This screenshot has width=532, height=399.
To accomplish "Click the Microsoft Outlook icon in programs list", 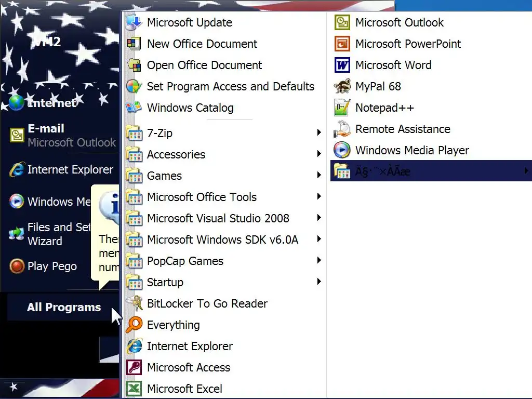I will [x=342, y=22].
